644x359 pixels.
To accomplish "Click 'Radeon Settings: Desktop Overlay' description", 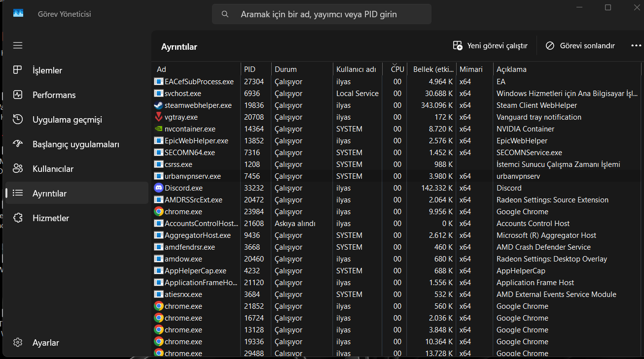I will tap(552, 259).
